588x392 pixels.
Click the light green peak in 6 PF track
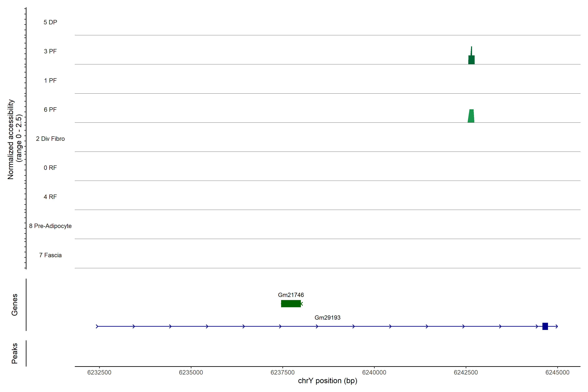(x=471, y=116)
